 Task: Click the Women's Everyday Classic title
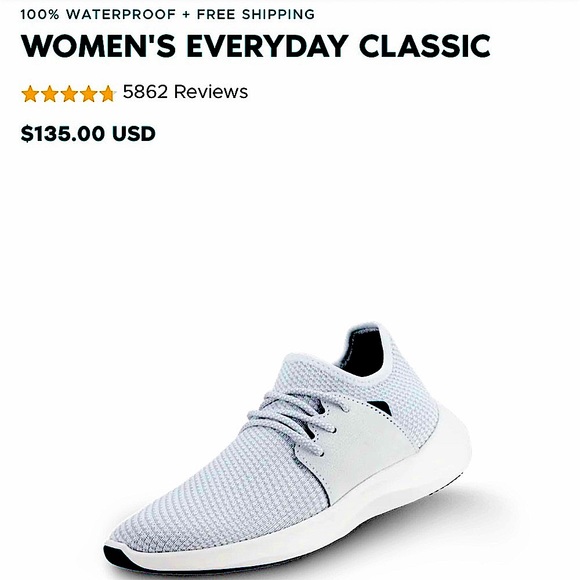tap(256, 46)
